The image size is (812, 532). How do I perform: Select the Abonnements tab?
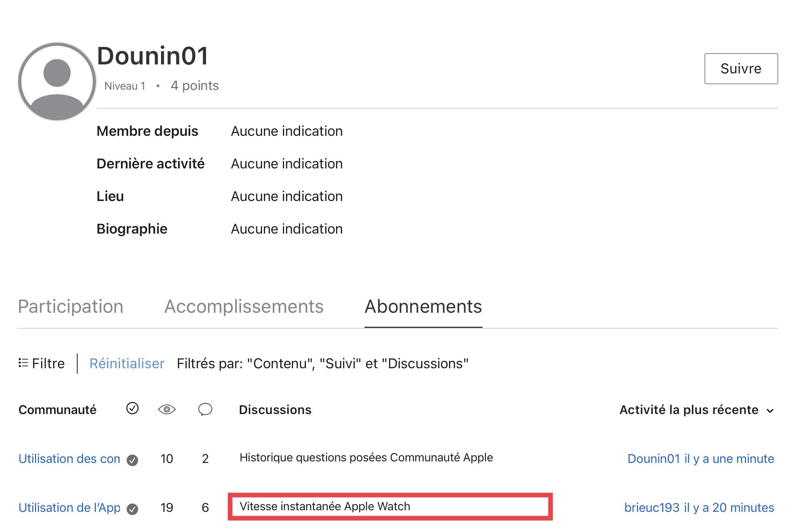click(x=423, y=307)
